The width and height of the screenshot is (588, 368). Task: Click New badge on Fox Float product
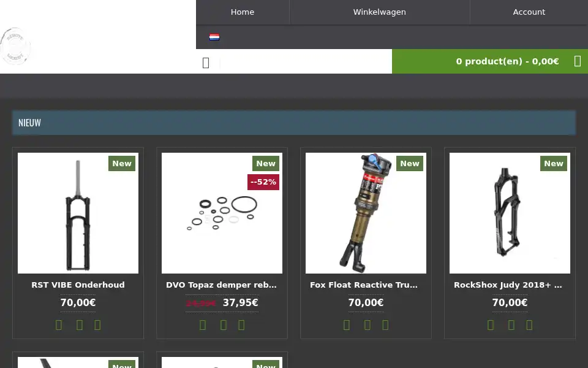click(x=410, y=163)
